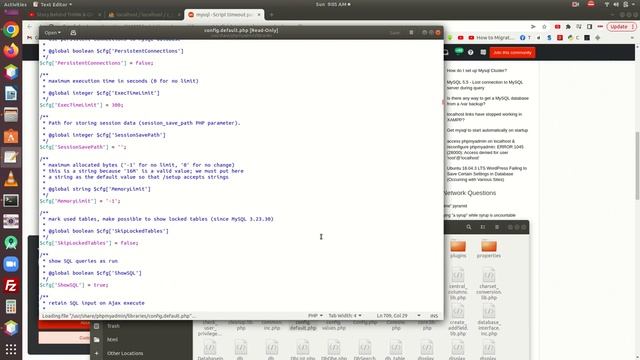This screenshot has height=360, width=640.
Task: Open the plugins folder in Files
Action: coord(458,249)
